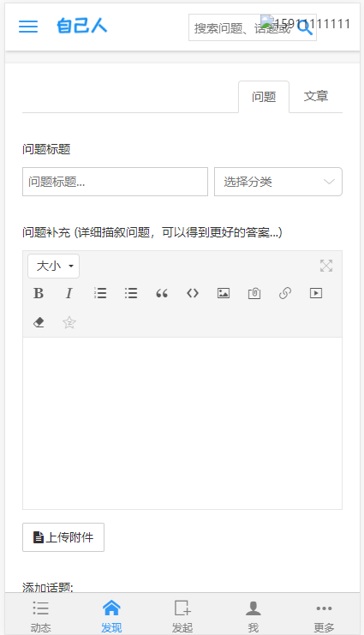364x635 pixels.
Task: Open the 大小 font size dropdown
Action: [53, 266]
